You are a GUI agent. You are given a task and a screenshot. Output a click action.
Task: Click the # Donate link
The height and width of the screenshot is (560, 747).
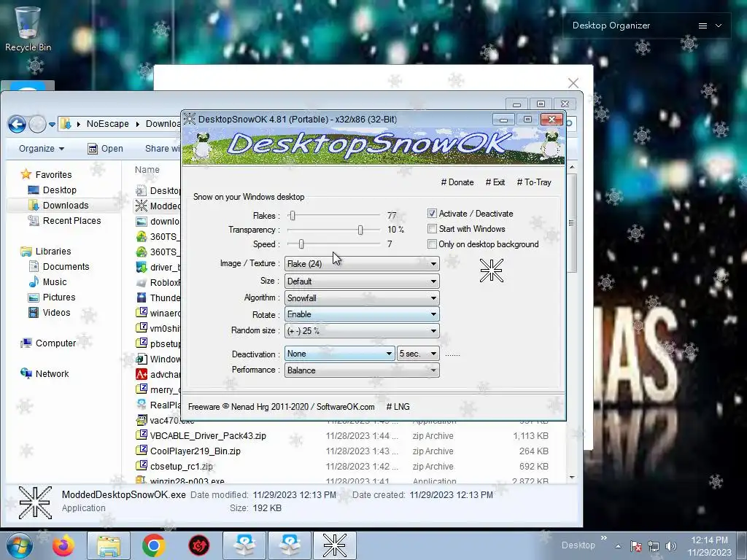(x=457, y=182)
